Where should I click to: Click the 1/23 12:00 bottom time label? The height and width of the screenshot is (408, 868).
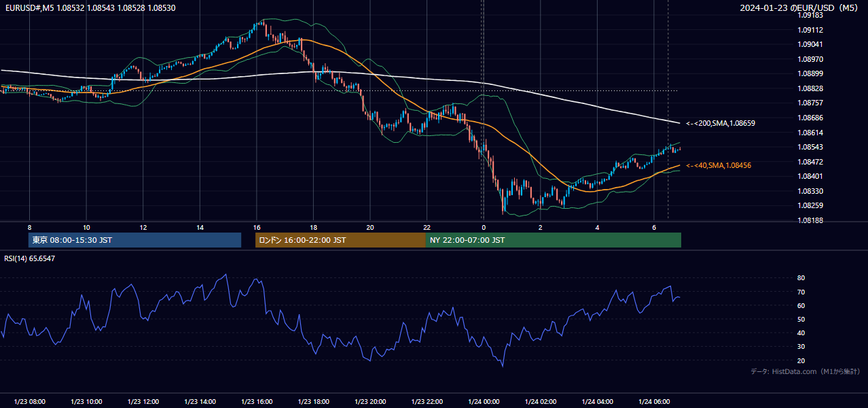[x=143, y=402]
